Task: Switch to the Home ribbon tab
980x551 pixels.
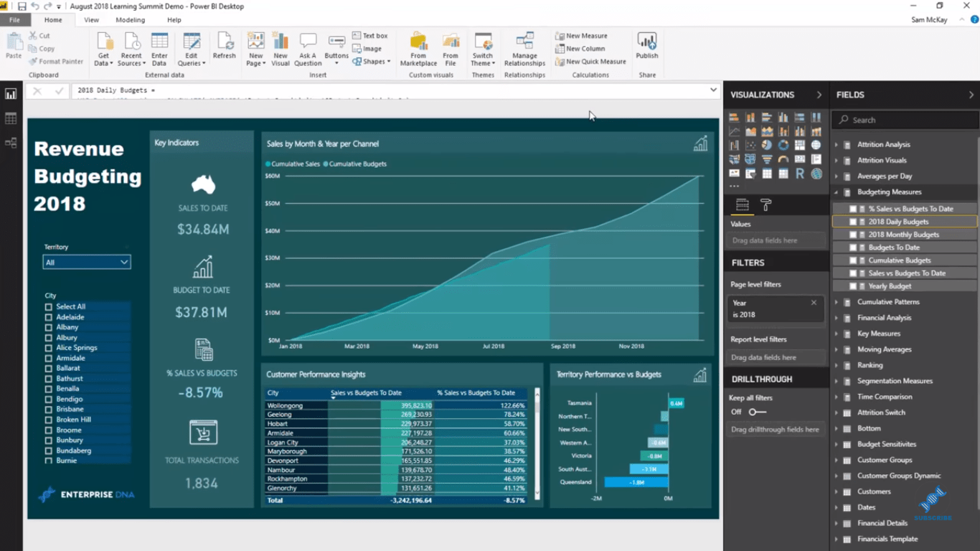Action: click(53, 20)
